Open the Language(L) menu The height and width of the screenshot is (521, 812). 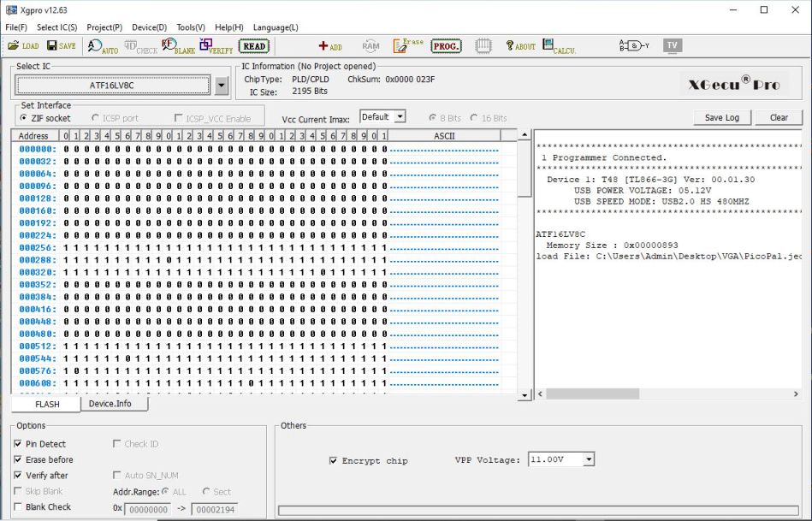(276, 27)
